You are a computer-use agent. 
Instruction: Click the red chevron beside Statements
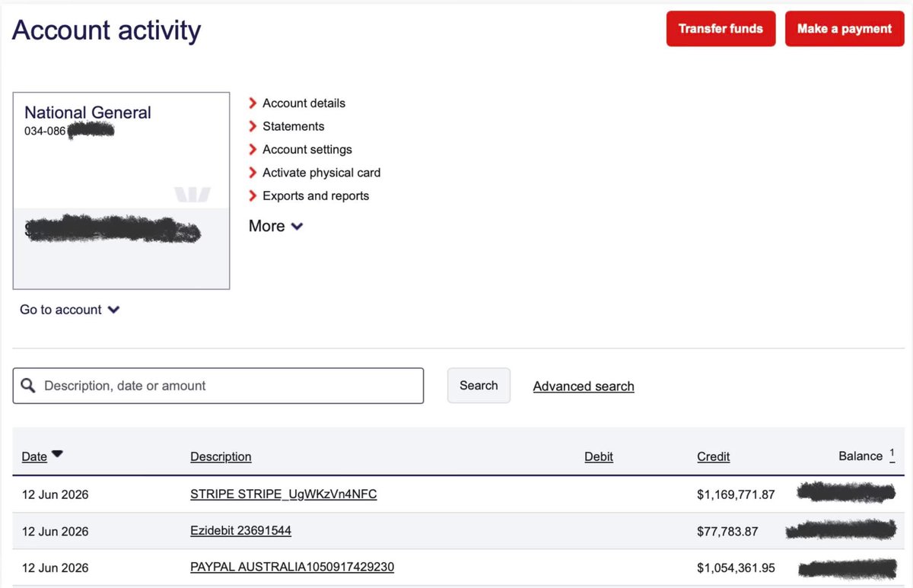[x=253, y=126]
